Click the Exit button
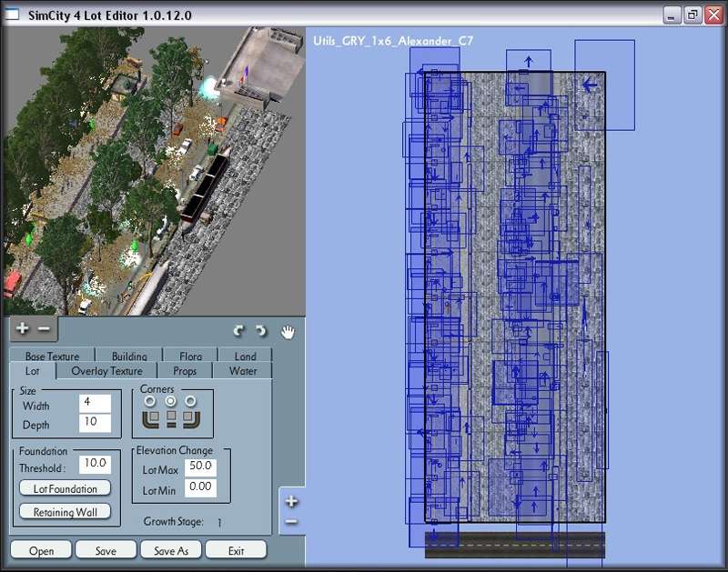 (236, 550)
